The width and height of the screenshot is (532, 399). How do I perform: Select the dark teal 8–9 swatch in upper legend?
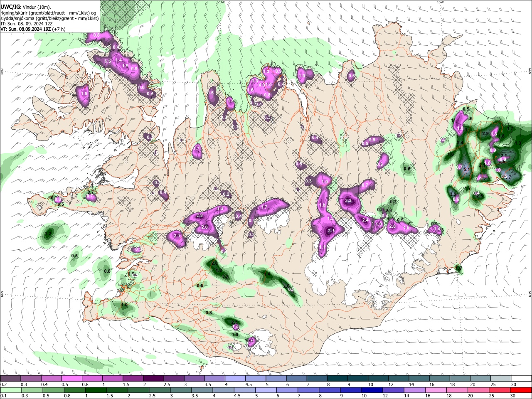tap(338, 379)
